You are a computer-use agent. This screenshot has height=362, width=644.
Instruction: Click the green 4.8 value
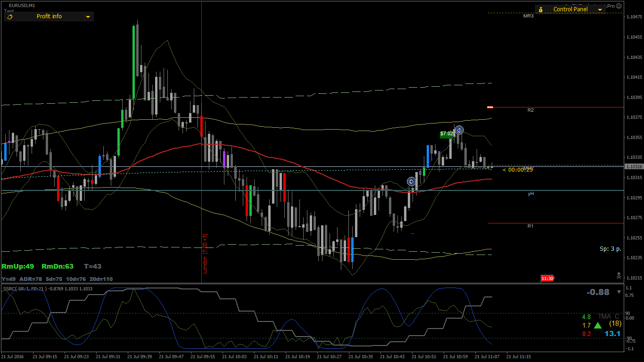click(x=586, y=317)
